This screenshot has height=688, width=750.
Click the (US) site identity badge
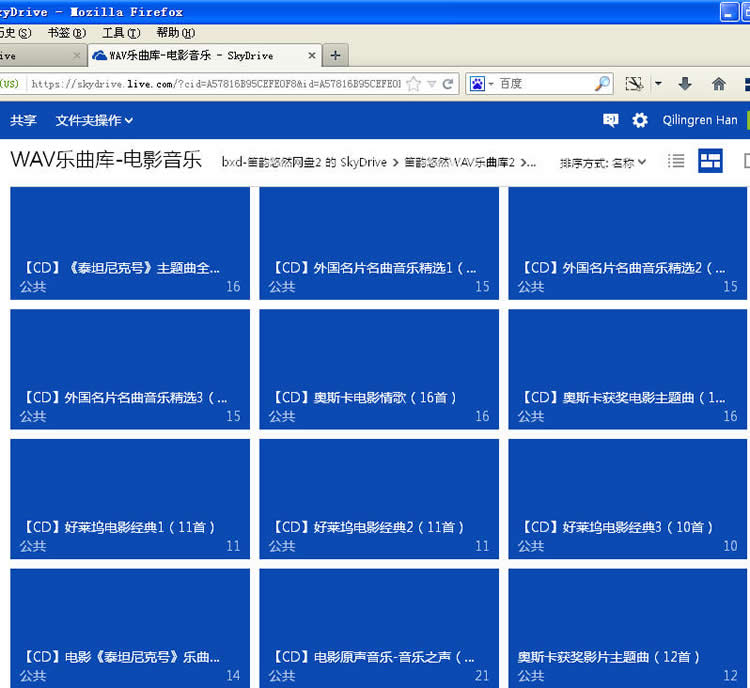(x=10, y=84)
